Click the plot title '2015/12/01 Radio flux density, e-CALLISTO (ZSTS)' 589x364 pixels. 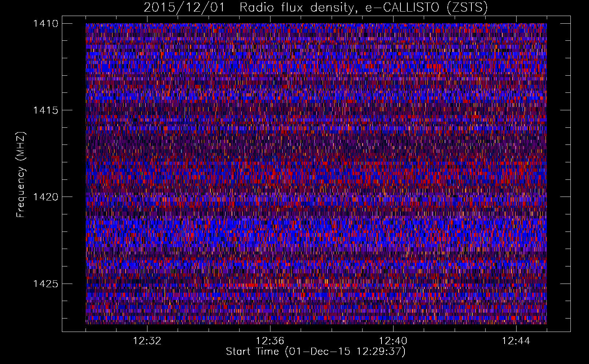[x=316, y=8]
